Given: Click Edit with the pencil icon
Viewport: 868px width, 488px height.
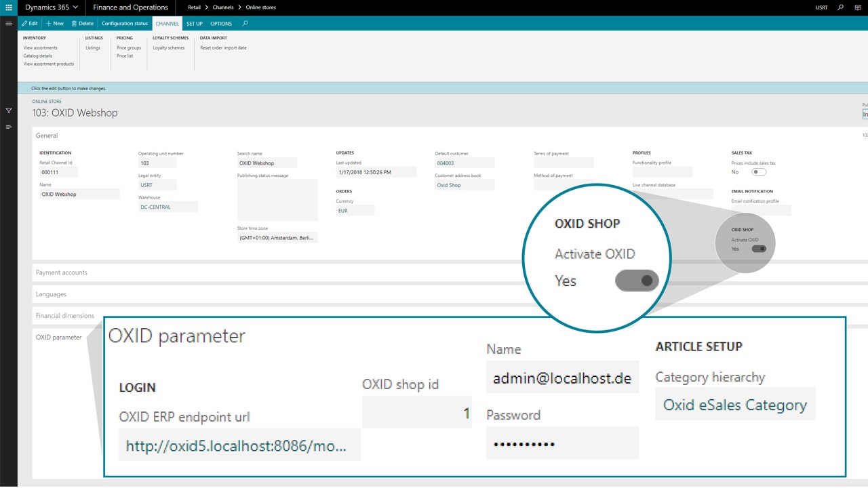Looking at the screenshot, I should pyautogui.click(x=30, y=23).
